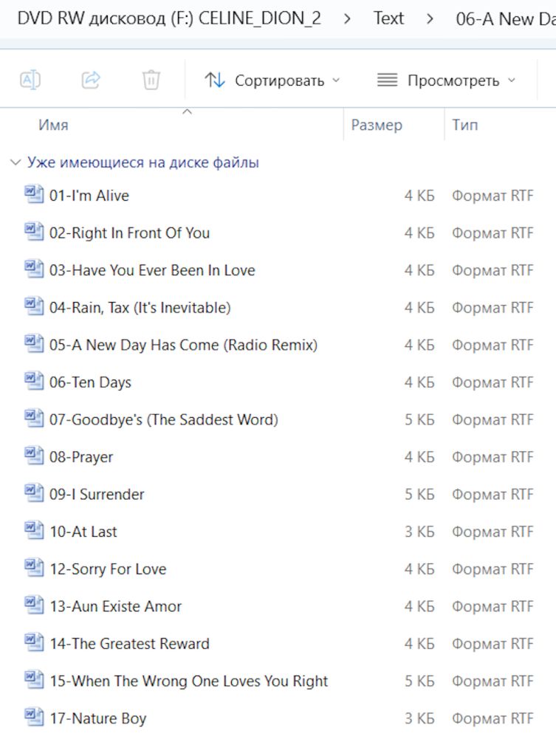Select file name 03-Have You Ever Been In Love
556x756 pixels.
click(x=152, y=270)
